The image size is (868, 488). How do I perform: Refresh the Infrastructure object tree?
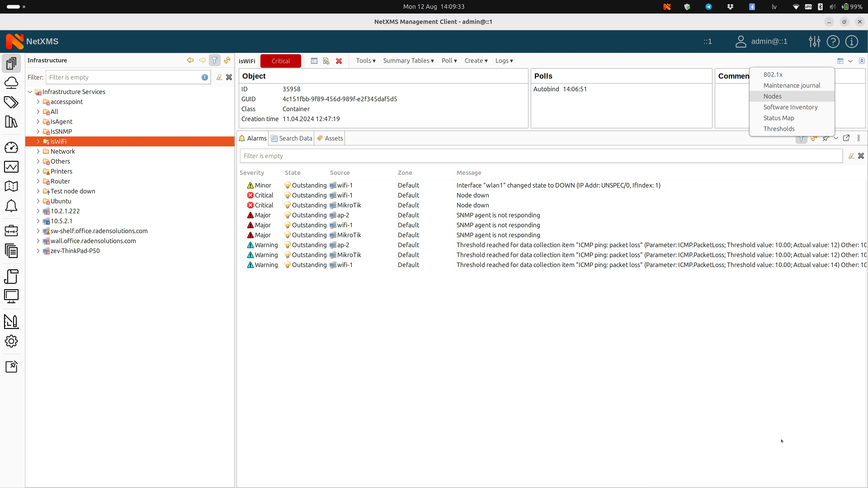[x=227, y=60]
